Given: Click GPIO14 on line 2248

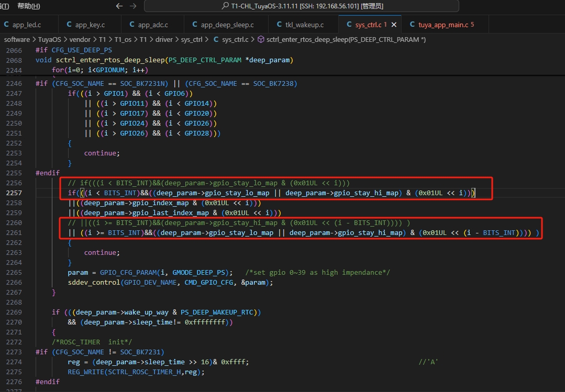Looking at the screenshot, I should pyautogui.click(x=197, y=104).
